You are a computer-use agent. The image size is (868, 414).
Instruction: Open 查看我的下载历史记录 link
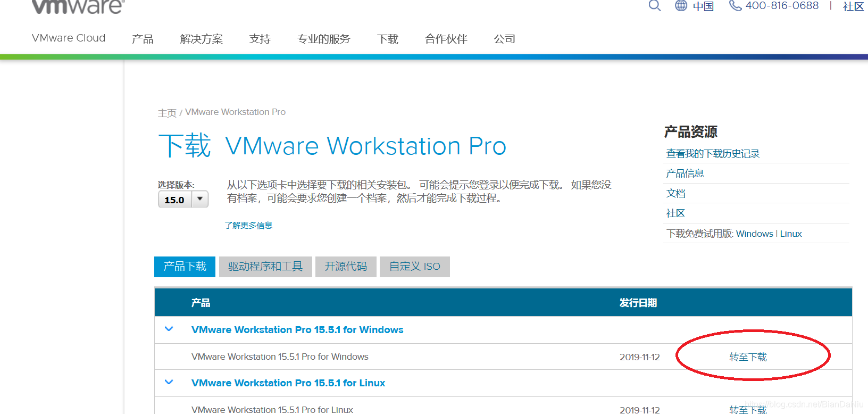click(713, 154)
